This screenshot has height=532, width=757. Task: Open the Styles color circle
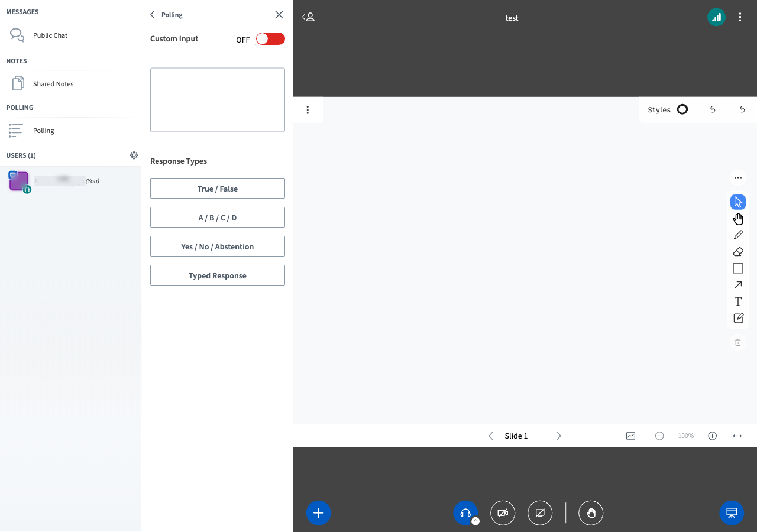coord(682,109)
